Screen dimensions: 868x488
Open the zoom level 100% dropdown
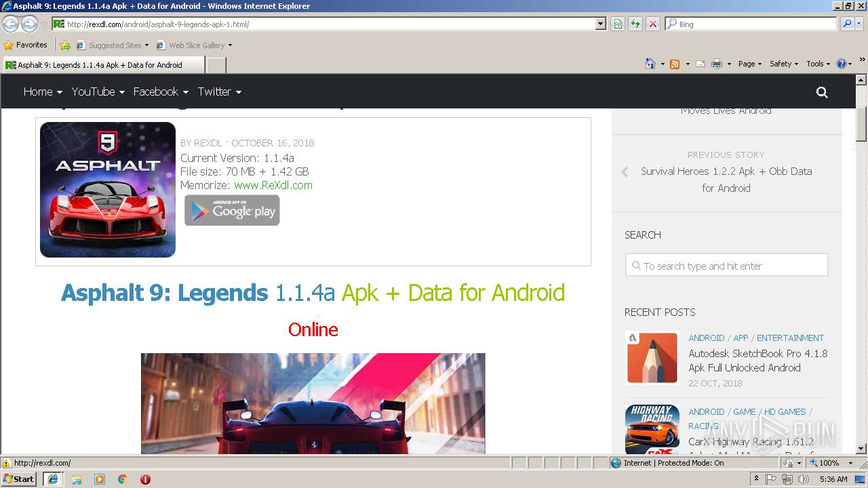[850, 463]
